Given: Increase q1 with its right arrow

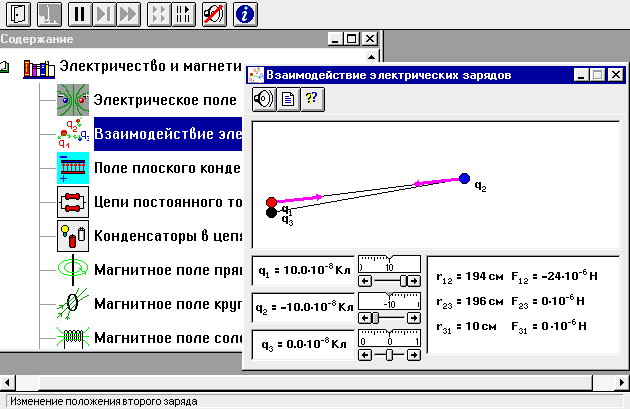Looking at the screenshot, I should pos(414,281).
